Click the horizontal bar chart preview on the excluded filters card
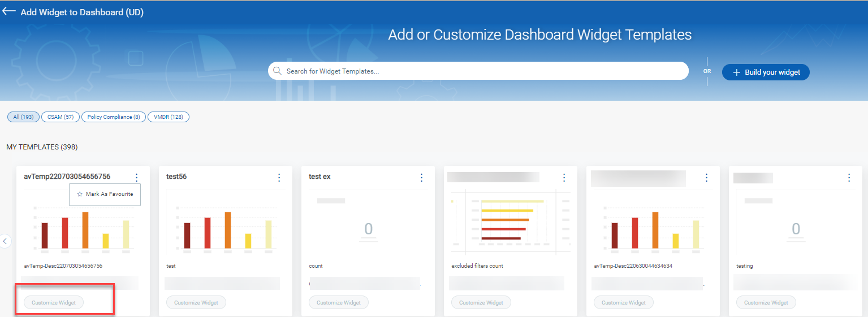 [x=511, y=221]
